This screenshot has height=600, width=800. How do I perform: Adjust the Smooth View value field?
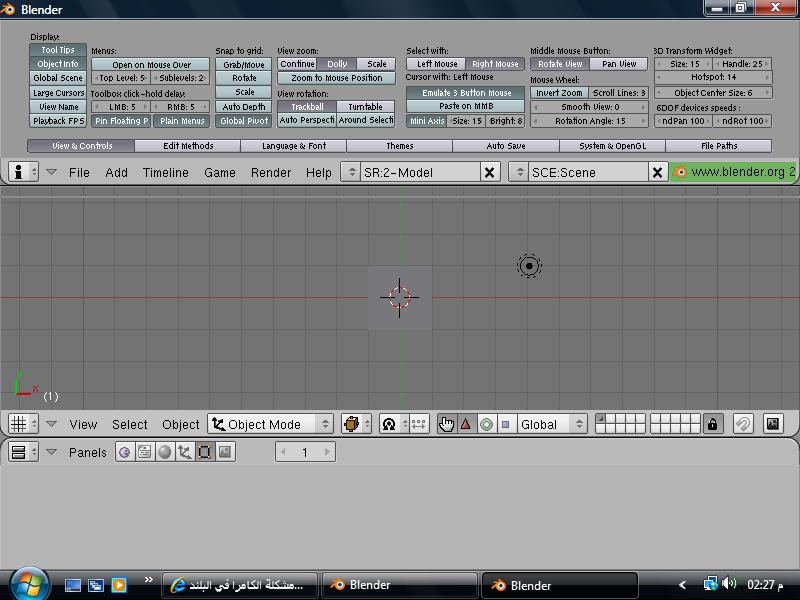(x=589, y=107)
